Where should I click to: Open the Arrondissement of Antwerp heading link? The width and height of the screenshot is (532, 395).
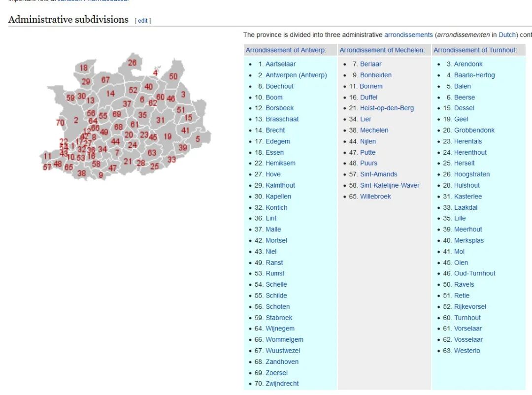pyautogui.click(x=286, y=50)
